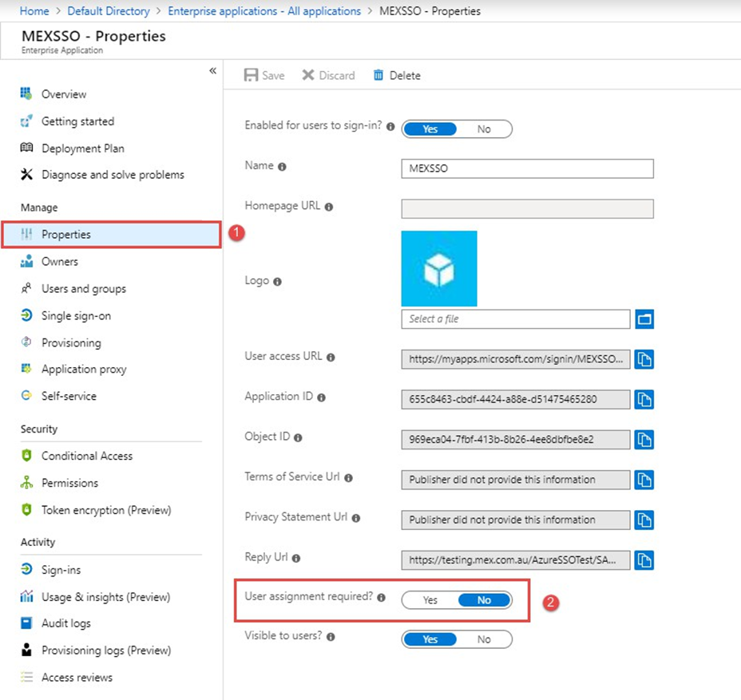This screenshot has height=700, width=741.
Task: Click the Name input field
Action: tap(527, 169)
